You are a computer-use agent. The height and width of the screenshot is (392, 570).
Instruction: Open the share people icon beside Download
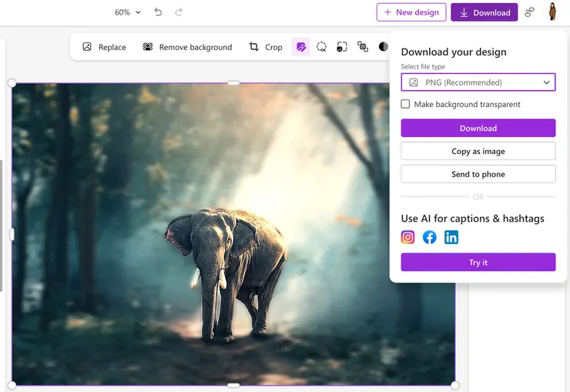click(x=529, y=12)
